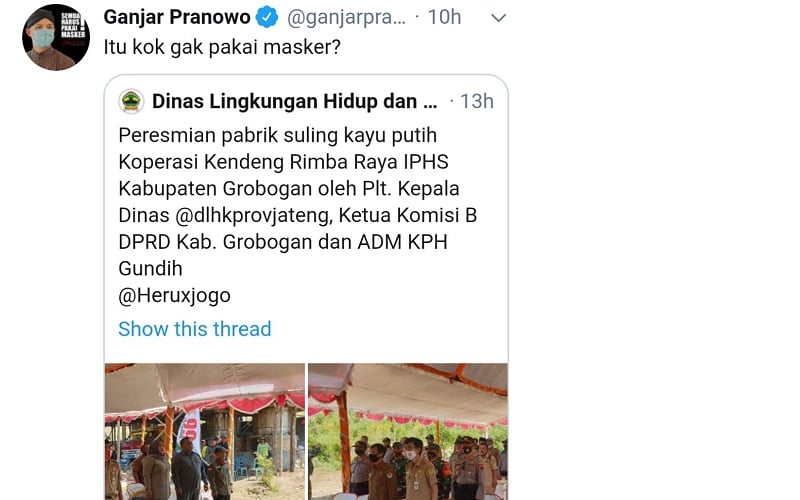
Task: Click the DPRD Kab. Grobogan text line
Action: click(x=283, y=242)
